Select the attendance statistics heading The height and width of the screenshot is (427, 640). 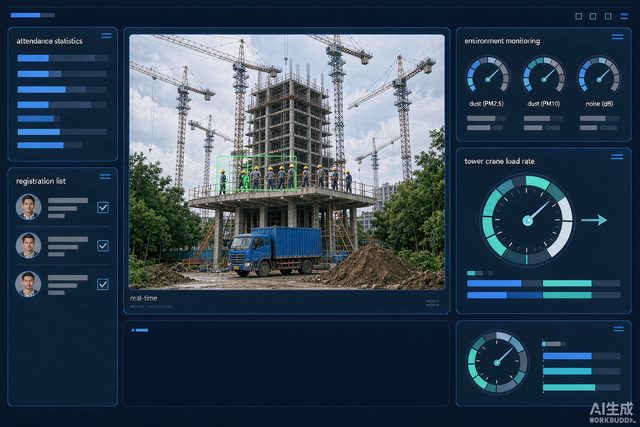click(49, 41)
